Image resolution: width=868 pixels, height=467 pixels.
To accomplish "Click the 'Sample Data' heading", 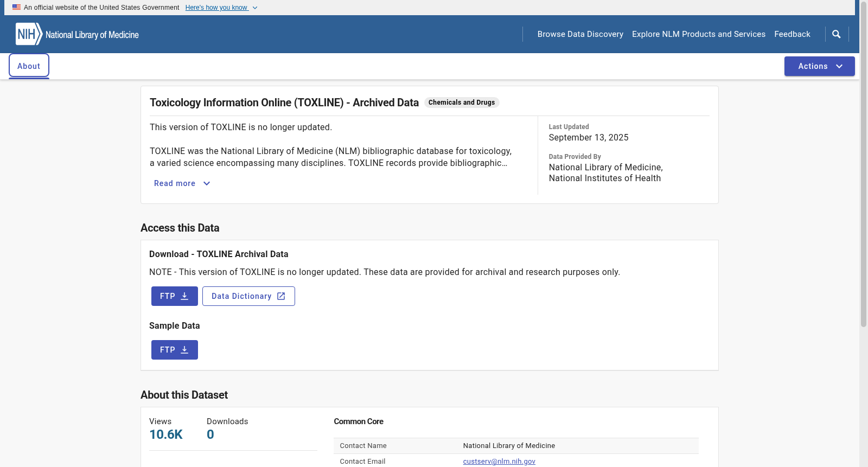I will pos(175,325).
